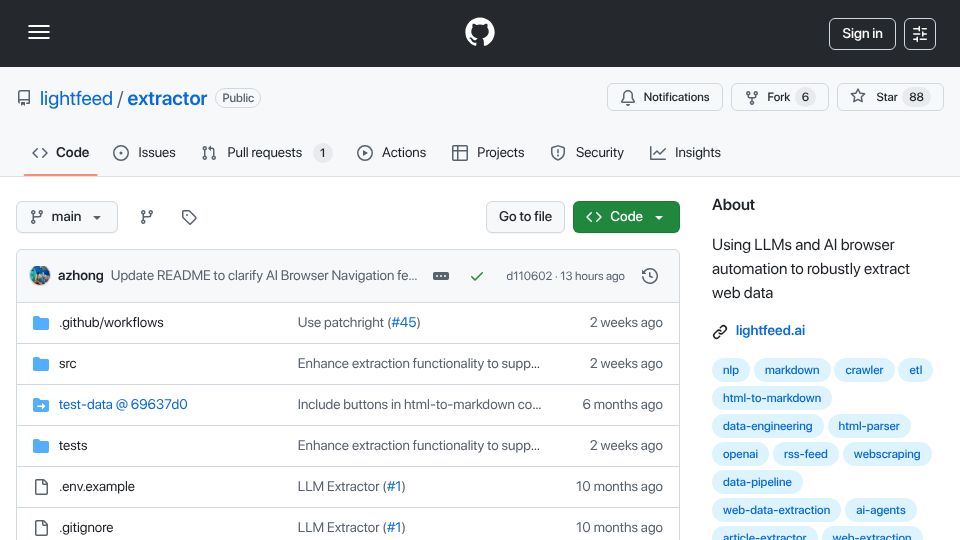The width and height of the screenshot is (960, 540).
Task: Open the .env.example file
Action: pyautogui.click(x=97, y=487)
